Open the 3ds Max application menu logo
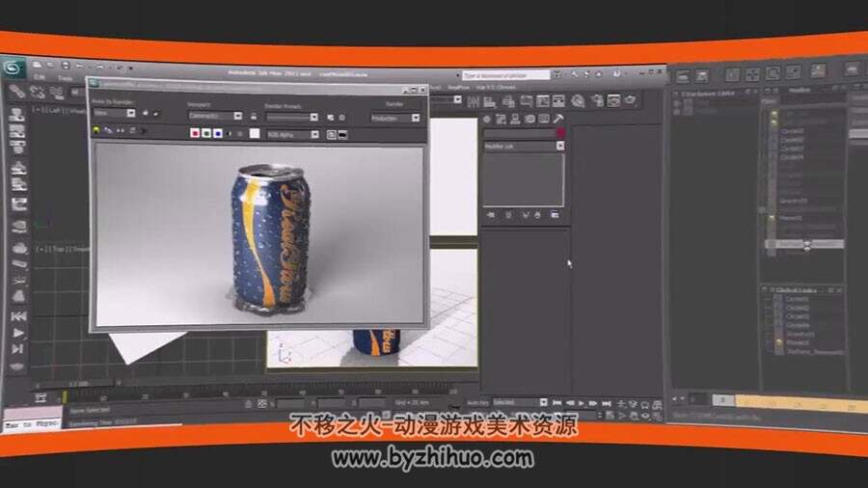868x488 pixels. click(x=14, y=68)
